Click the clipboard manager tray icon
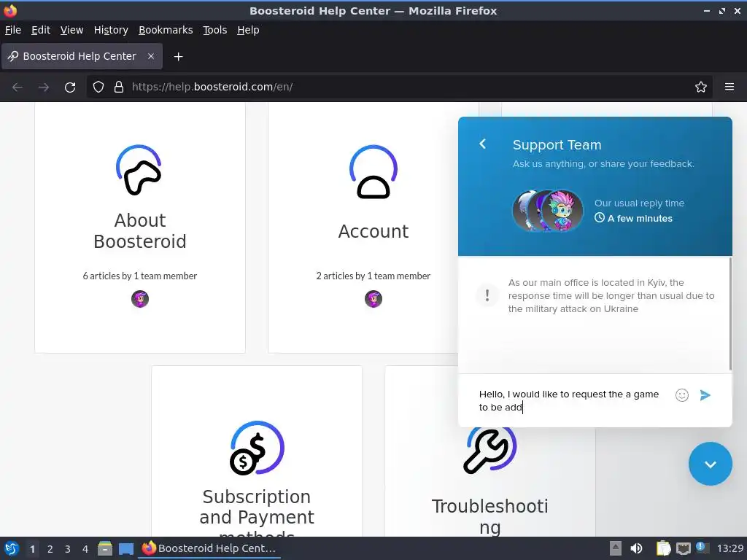The image size is (747, 560). pyautogui.click(x=663, y=548)
